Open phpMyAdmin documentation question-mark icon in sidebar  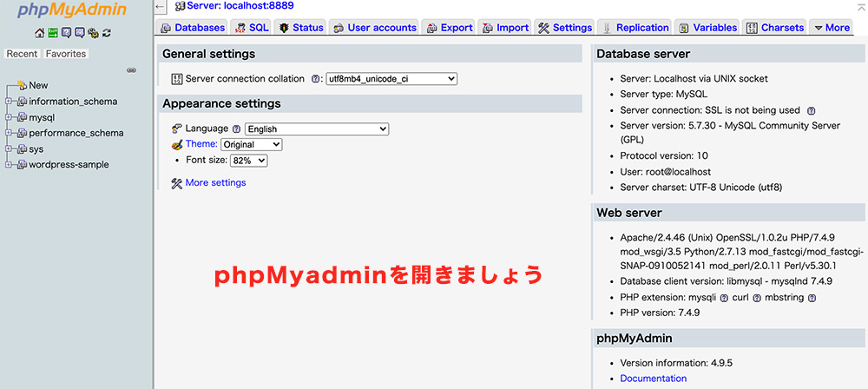pos(67,33)
